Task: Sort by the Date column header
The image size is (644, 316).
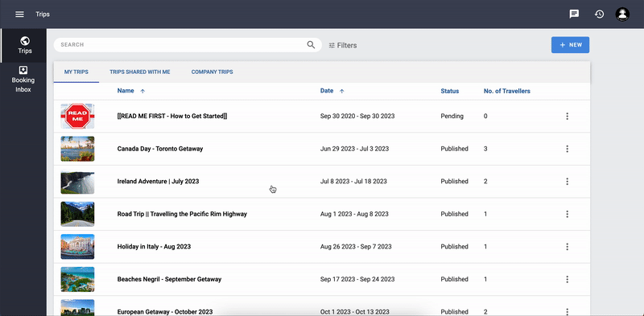Action: click(332, 91)
